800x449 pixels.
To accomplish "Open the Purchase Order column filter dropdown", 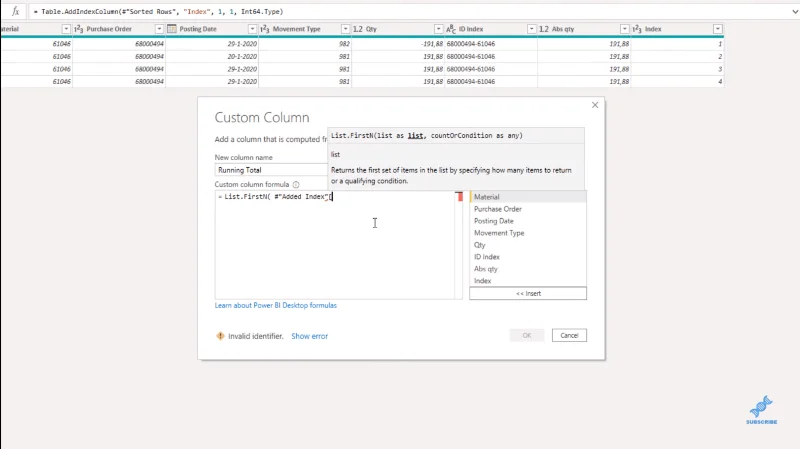I will point(159,29).
